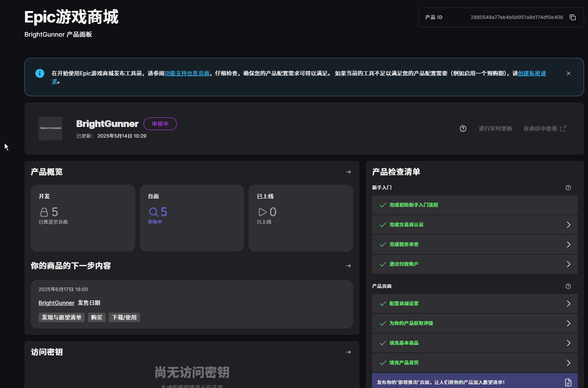Open the 创建私密请求 link

(x=532, y=73)
